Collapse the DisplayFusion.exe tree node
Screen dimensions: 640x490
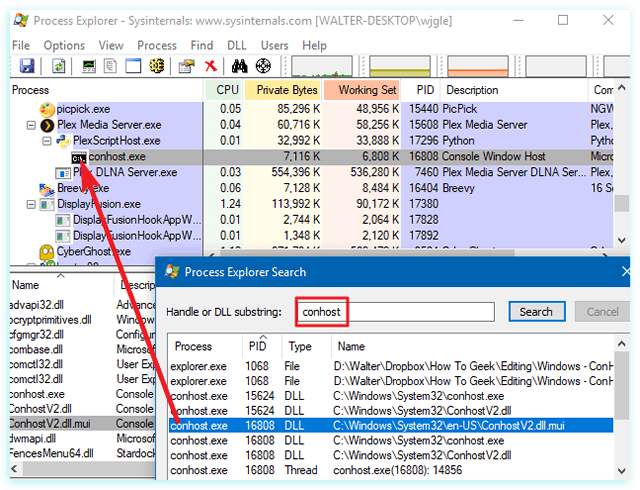point(31,205)
